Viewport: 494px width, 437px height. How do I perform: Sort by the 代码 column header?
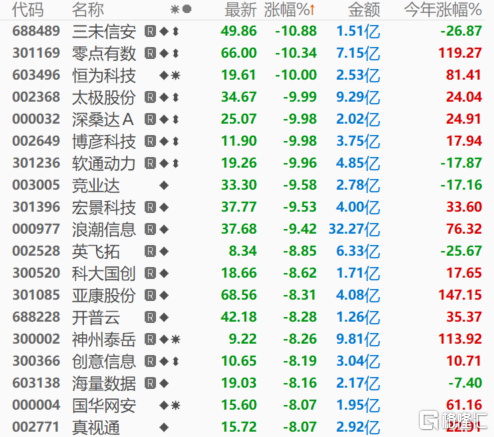tap(28, 9)
